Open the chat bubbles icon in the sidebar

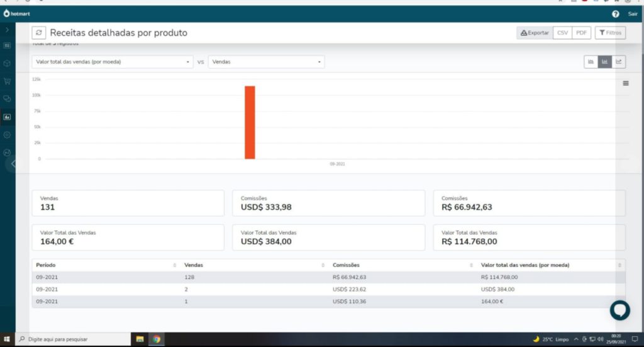point(7,99)
